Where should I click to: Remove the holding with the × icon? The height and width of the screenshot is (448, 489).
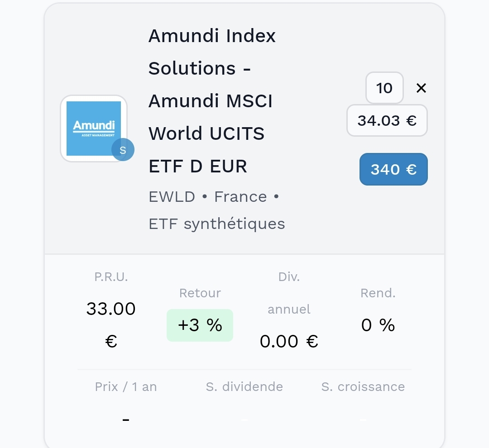pyautogui.click(x=421, y=88)
